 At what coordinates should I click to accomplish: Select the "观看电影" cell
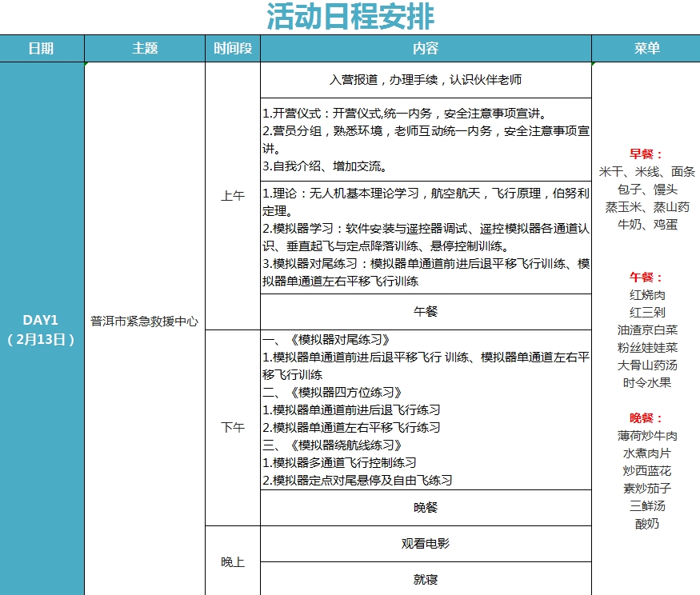[x=426, y=544]
